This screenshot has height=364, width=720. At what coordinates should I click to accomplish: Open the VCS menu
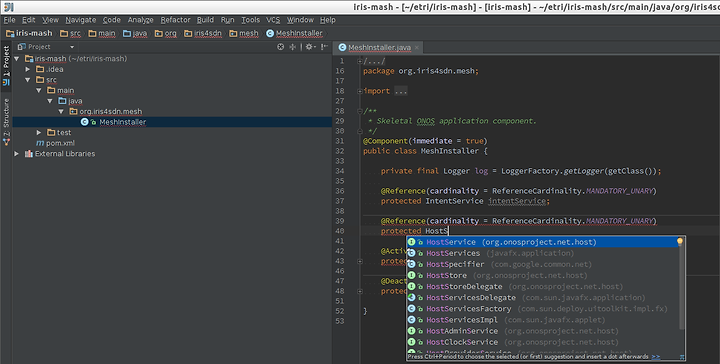pos(273,20)
